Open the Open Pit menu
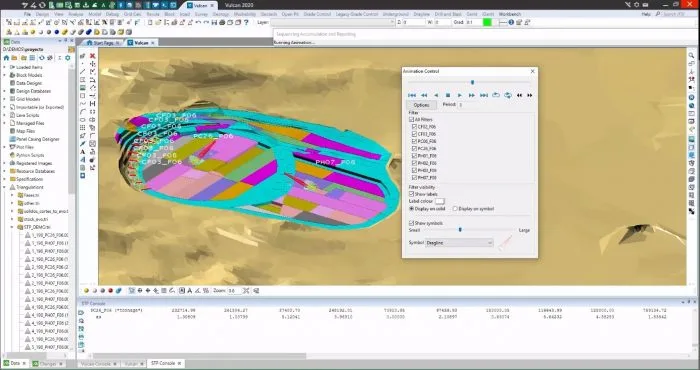The width and height of the screenshot is (700, 370). point(290,14)
